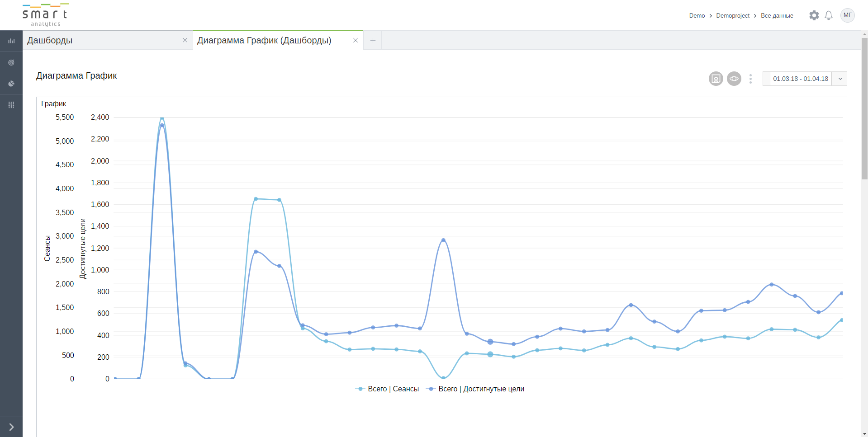Click the 01.03.18 - 01.04.18 date field
This screenshot has height=437, width=868.
800,79
